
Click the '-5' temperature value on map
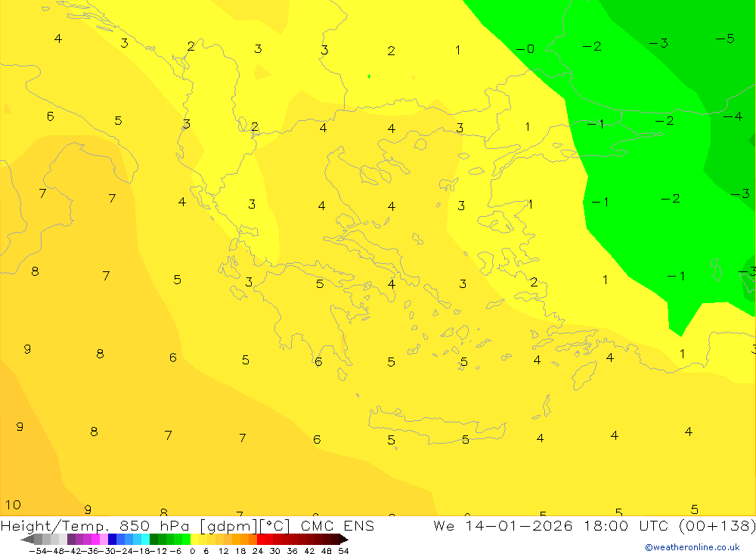tap(725, 39)
